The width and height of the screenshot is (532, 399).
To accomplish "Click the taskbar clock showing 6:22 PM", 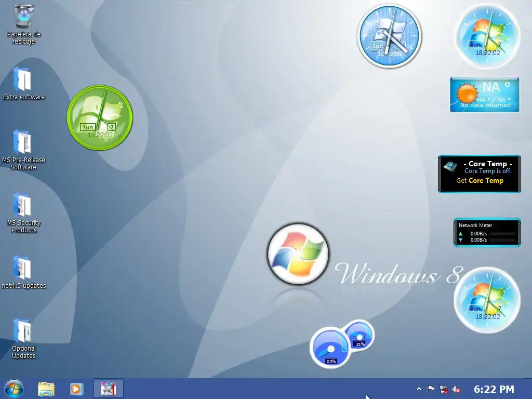I will pos(494,389).
